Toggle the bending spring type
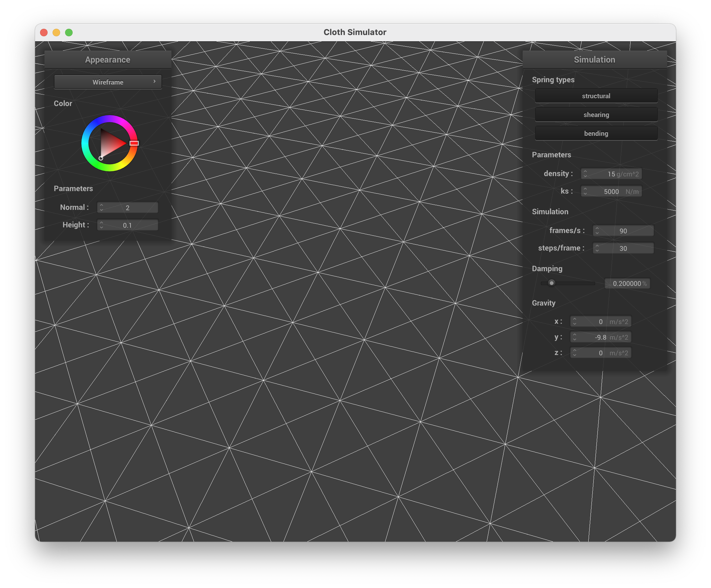 click(x=596, y=133)
